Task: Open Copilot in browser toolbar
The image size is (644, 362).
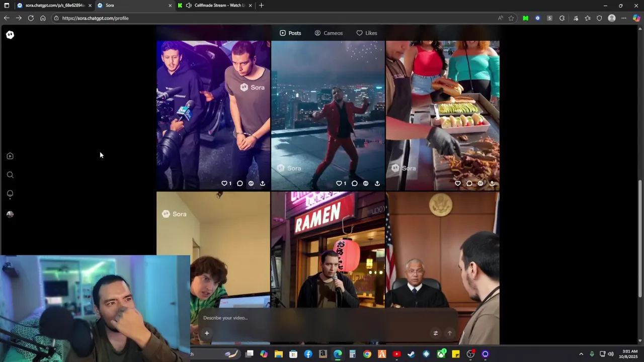Action: tap(636, 18)
